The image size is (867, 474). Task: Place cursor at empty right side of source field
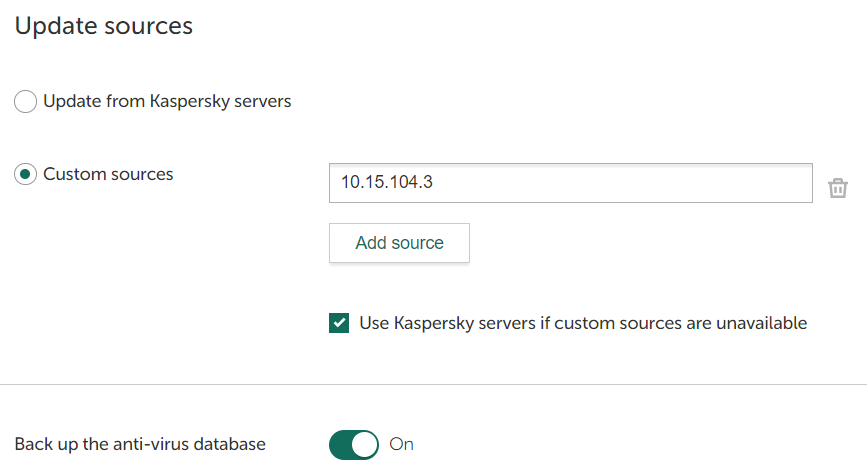700,183
